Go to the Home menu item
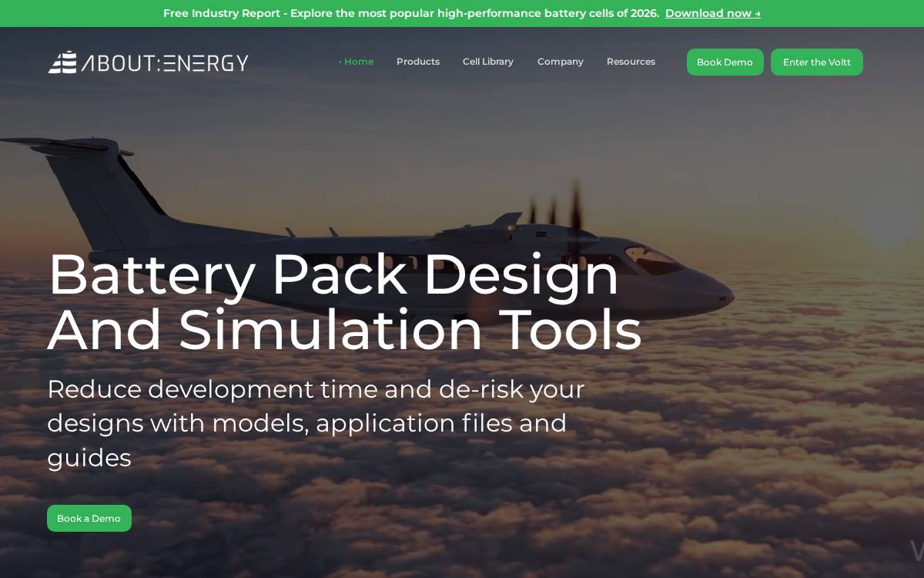Screen dimensions: 924x578 [357, 62]
